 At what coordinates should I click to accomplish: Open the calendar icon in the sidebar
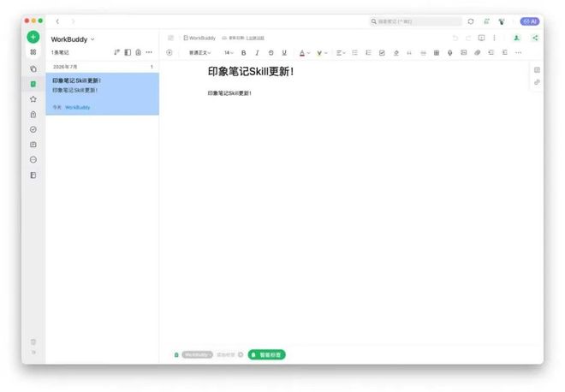(33, 145)
